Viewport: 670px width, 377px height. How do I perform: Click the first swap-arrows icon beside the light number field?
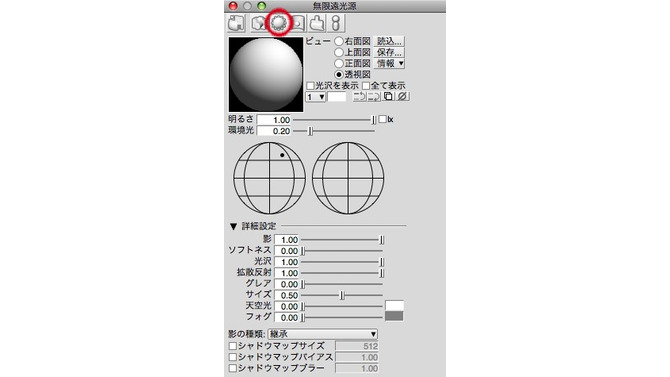point(359,97)
